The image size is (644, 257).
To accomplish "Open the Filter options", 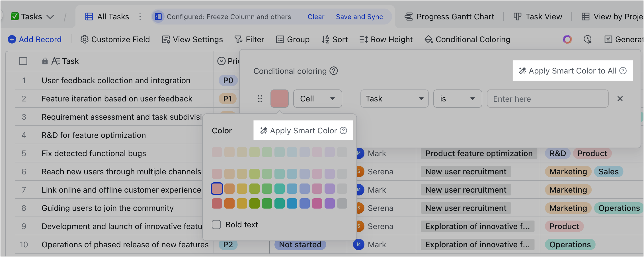I will (250, 39).
